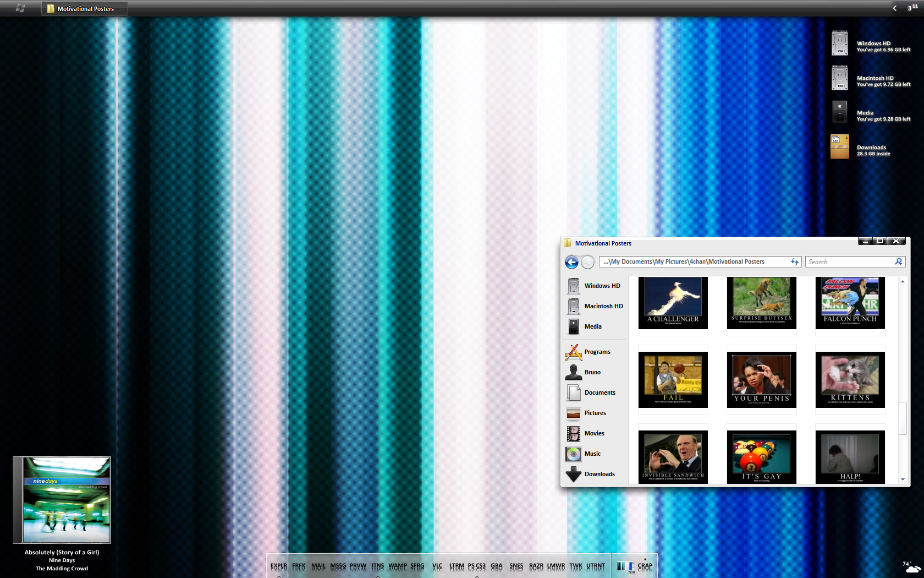
Task: Select FALCON PUNCH poster thumbnail
Action: click(850, 303)
